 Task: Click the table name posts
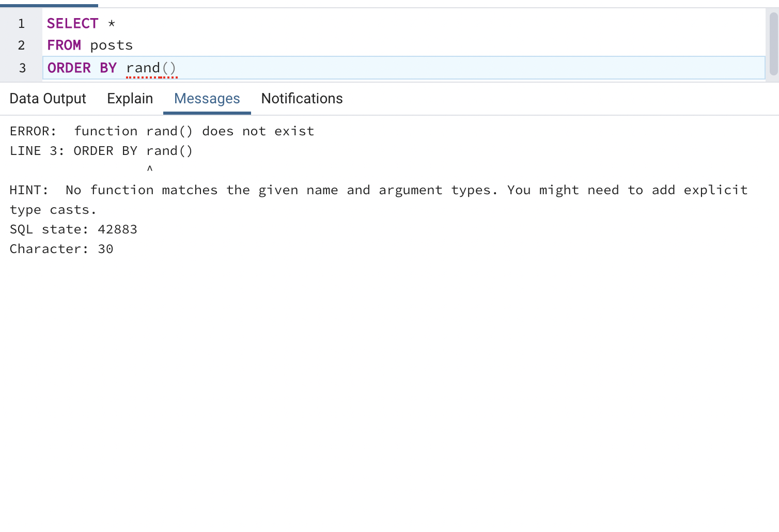click(x=112, y=45)
